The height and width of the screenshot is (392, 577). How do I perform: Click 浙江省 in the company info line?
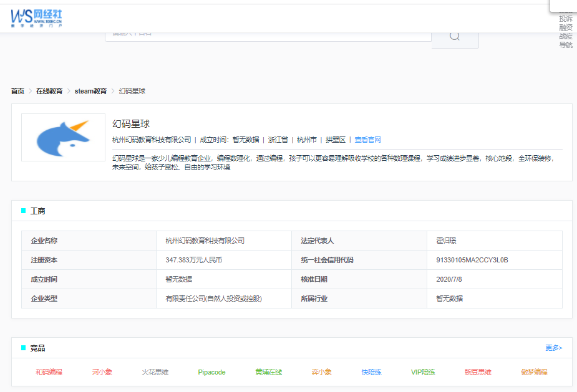pyautogui.click(x=278, y=140)
